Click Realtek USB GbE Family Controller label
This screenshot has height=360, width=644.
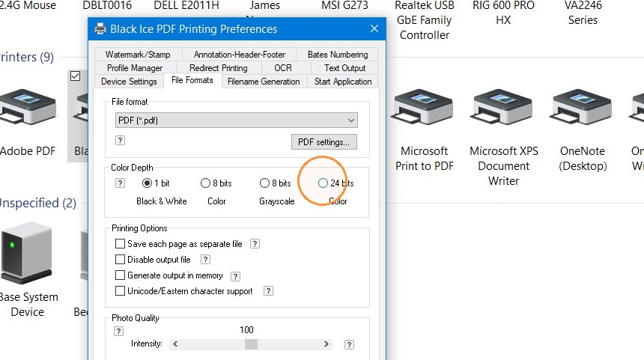425,20
